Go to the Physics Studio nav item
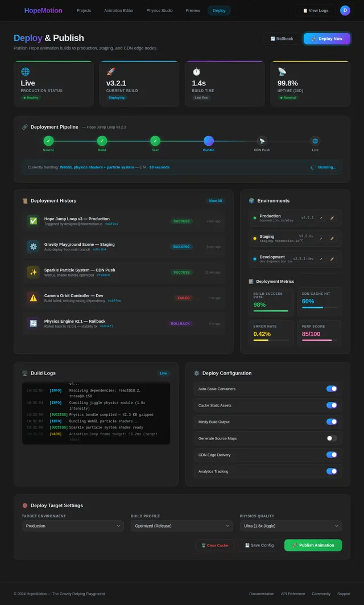364x605 pixels. pyautogui.click(x=159, y=10)
